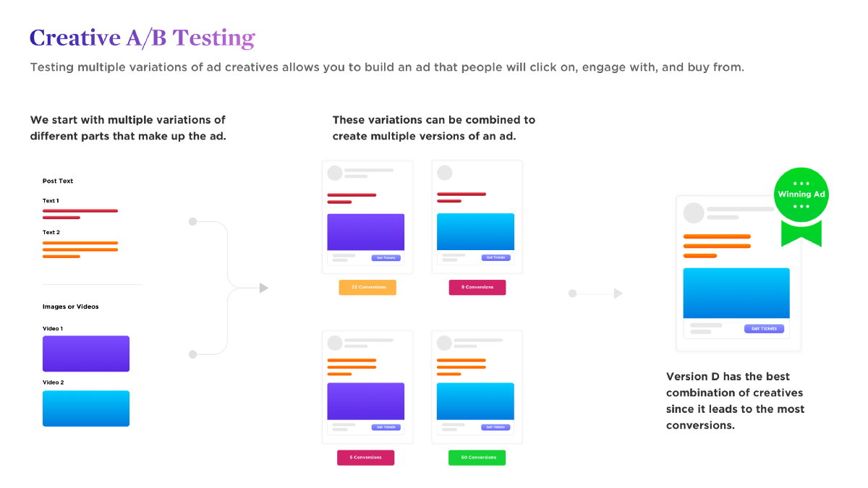Image resolution: width=868 pixels, height=488 pixels.
Task: Click the Creative A/B Testing heading
Action: click(142, 38)
